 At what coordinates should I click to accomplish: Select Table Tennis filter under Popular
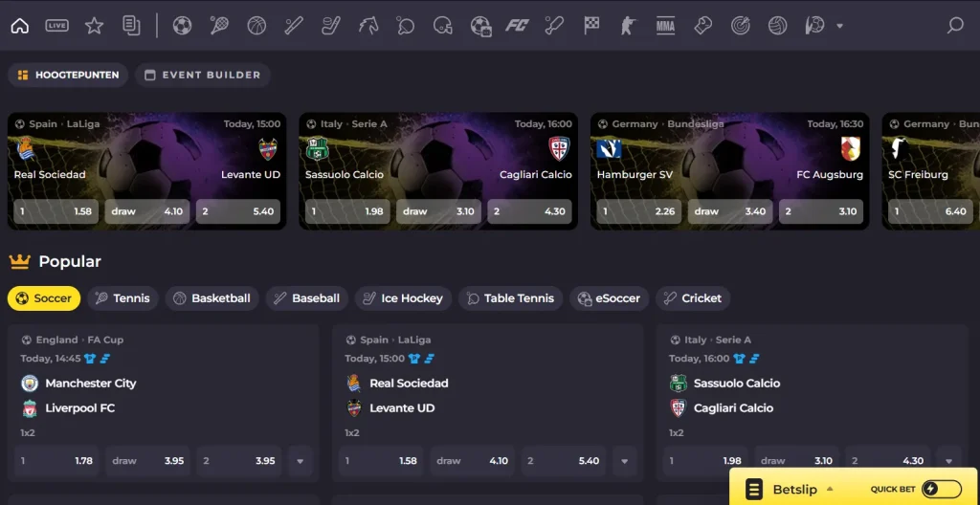coord(511,298)
